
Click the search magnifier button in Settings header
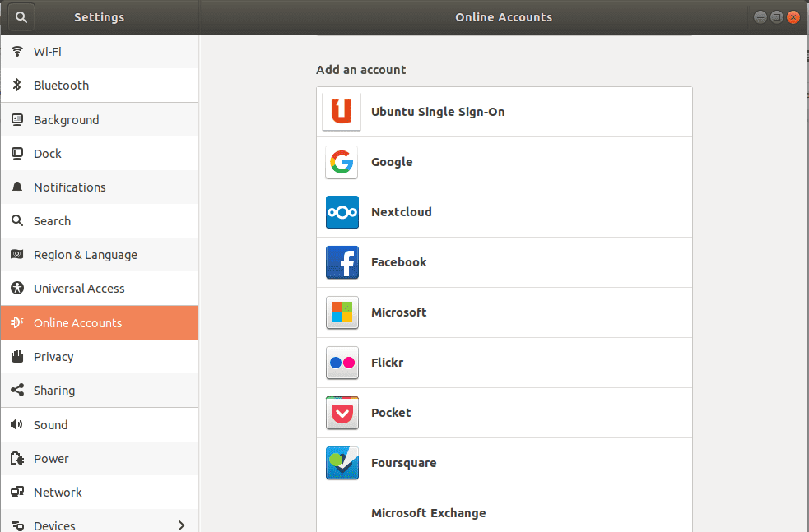coord(21,16)
